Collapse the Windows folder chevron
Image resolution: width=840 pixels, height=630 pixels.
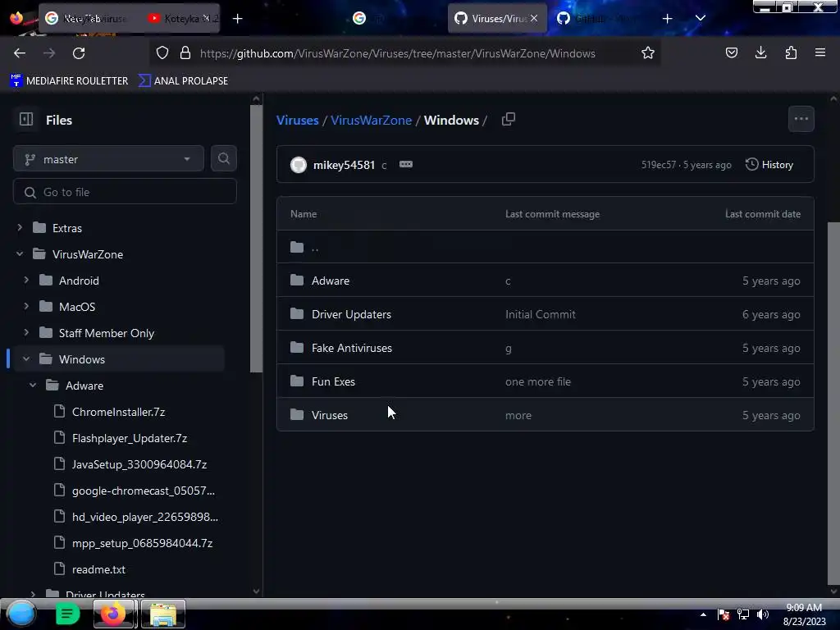(x=26, y=359)
